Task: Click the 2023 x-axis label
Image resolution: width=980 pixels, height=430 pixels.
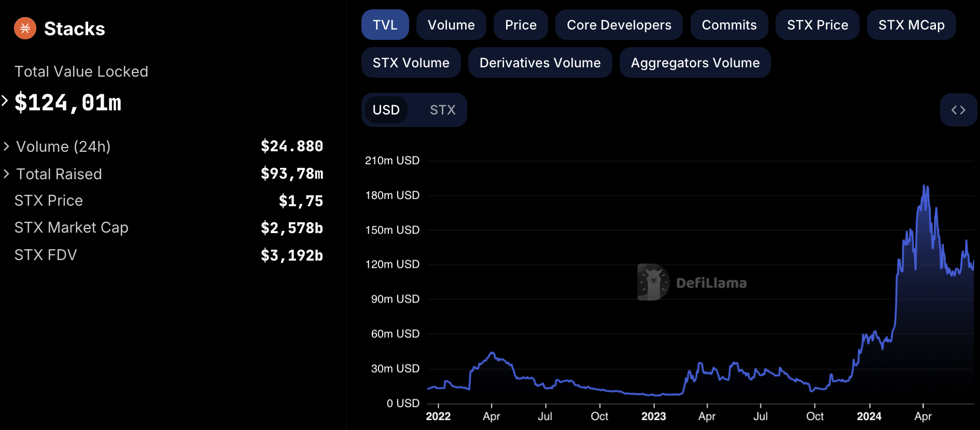Action: (653, 417)
